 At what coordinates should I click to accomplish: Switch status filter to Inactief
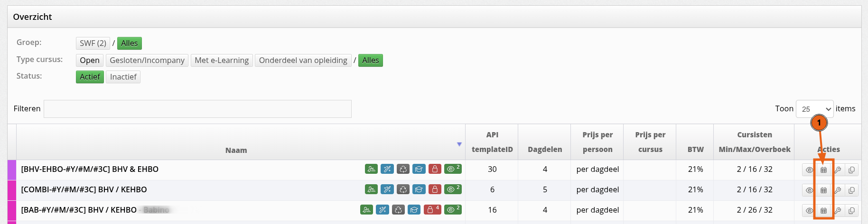(x=123, y=77)
